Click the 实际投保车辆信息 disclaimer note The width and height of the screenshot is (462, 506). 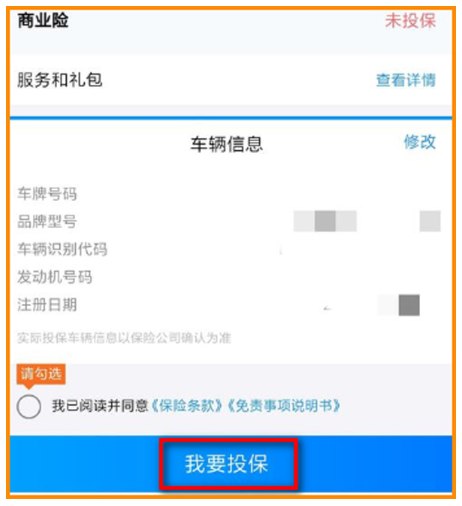tap(124, 338)
